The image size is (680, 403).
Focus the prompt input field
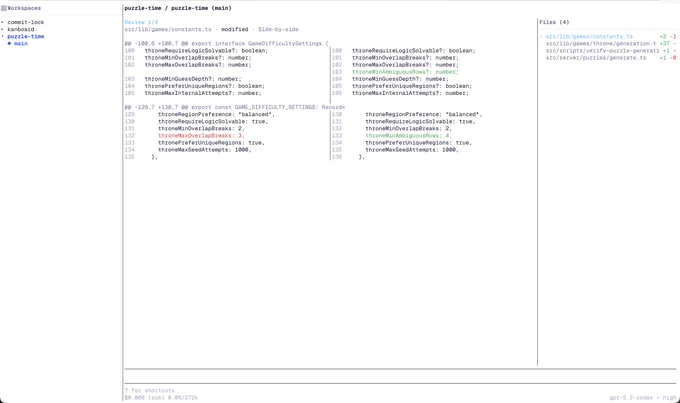400,376
